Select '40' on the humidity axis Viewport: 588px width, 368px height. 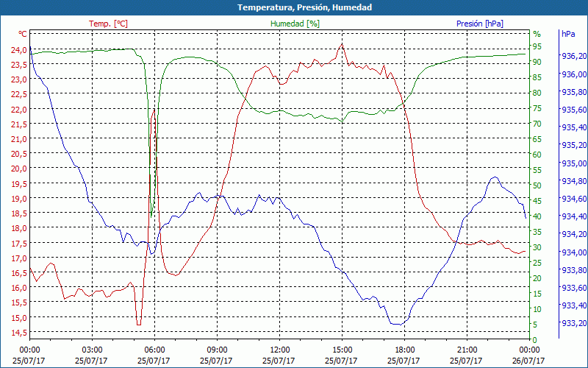(x=537, y=216)
